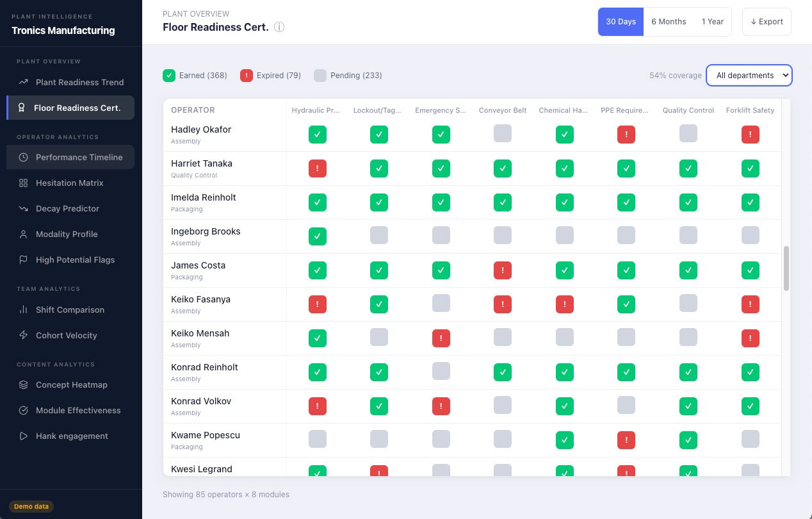812x519 pixels.
Task: Click the Cohort Velocity lightning icon
Action: 24,335
